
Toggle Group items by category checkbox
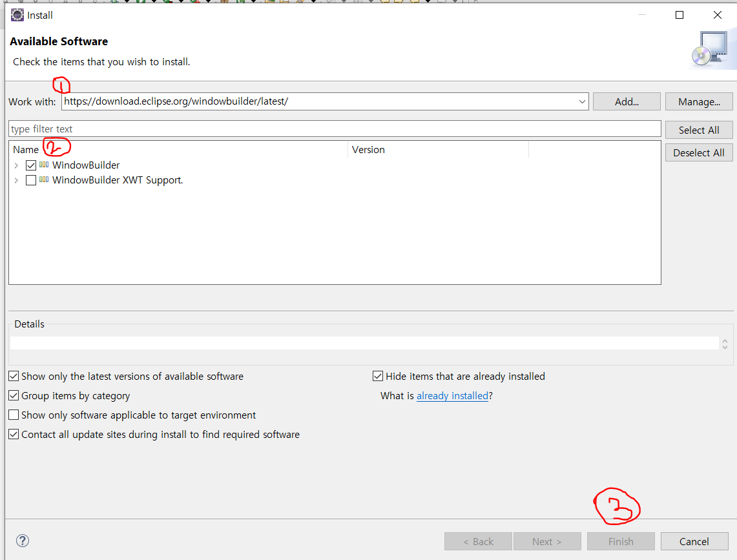coord(14,395)
